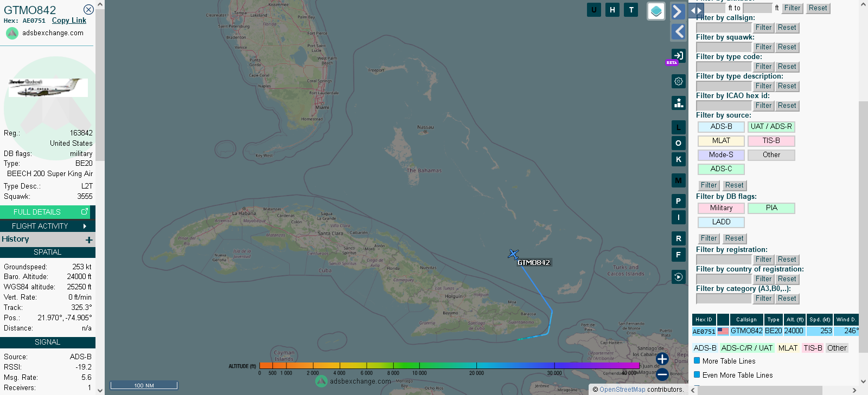
Task: Sort table by Callsign column
Action: point(746,320)
